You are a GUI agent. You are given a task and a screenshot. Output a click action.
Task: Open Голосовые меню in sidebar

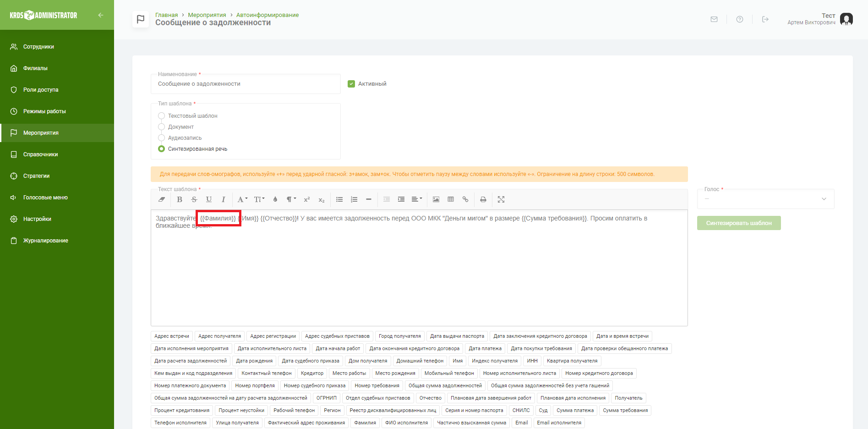point(57,198)
